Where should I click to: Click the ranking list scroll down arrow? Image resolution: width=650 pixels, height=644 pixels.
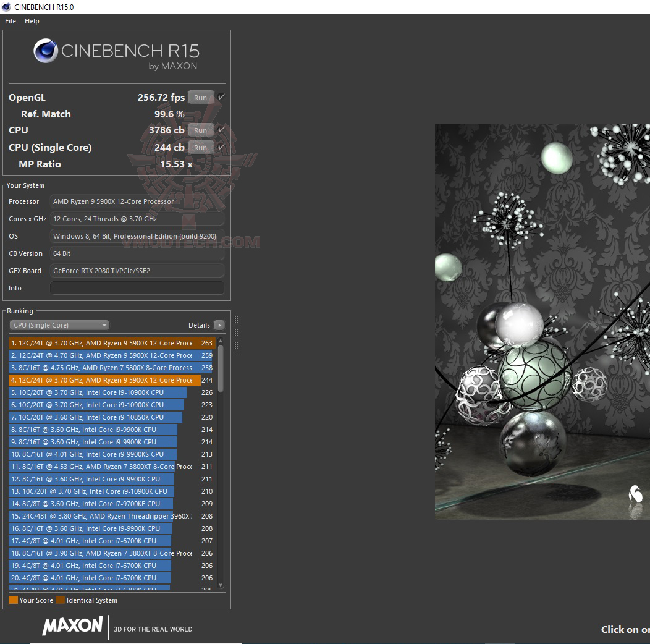(221, 585)
